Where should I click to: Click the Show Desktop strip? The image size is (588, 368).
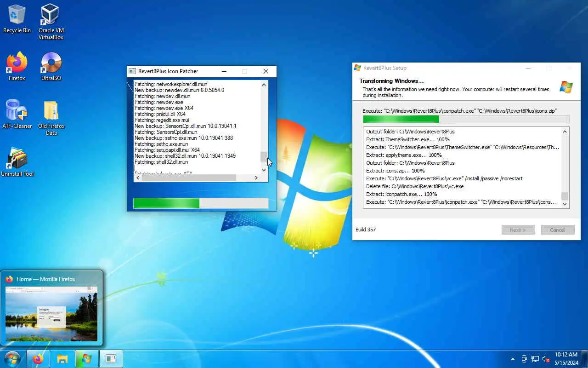(x=584, y=359)
